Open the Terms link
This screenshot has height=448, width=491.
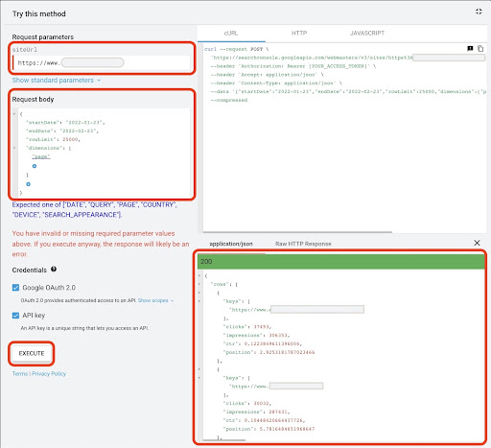click(20, 374)
